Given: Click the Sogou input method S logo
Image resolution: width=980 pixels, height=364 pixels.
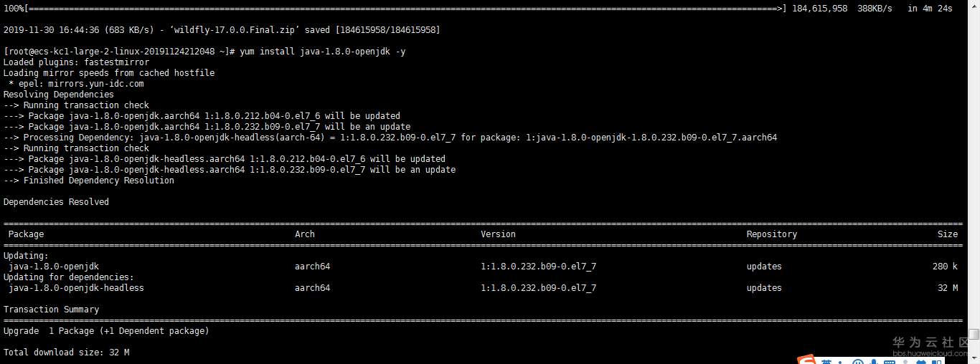Looking at the screenshot, I should [806, 360].
